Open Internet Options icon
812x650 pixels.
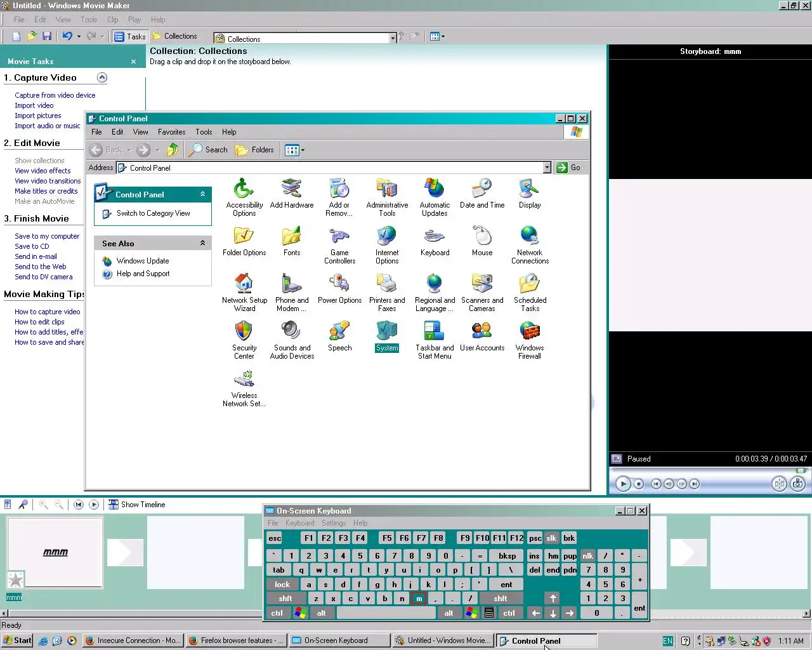click(x=387, y=245)
